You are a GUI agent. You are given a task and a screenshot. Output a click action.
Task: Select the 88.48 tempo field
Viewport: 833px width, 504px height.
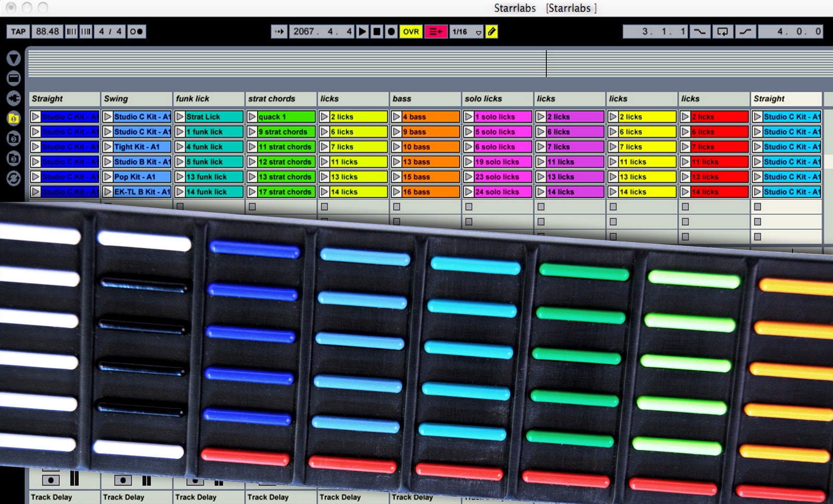click(47, 32)
